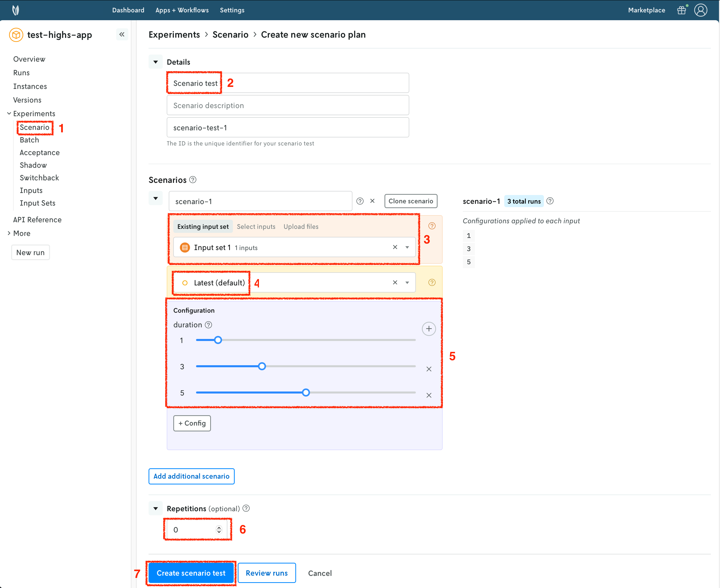Viewport: 720px width, 588px height.
Task: Delete scenario-1 using X beside name field
Action: [372, 201]
